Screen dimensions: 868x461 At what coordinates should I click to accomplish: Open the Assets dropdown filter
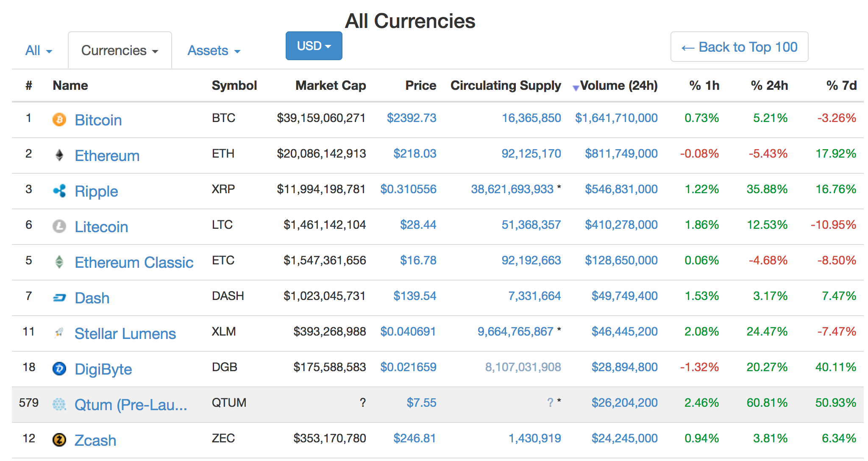click(x=214, y=50)
